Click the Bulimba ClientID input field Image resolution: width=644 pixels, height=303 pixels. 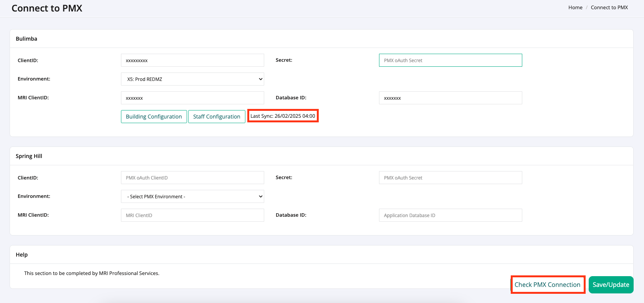coord(192,60)
